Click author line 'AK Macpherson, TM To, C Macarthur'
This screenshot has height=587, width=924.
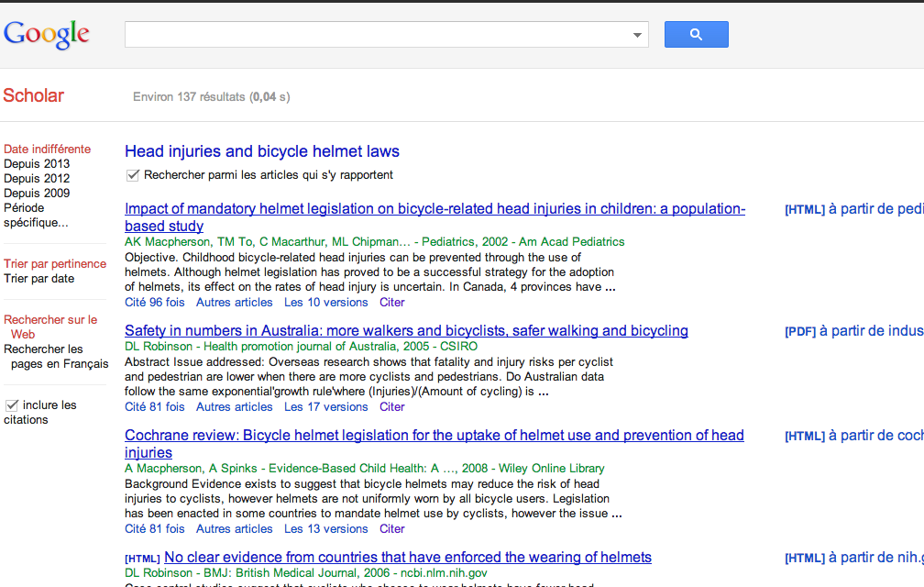pos(374,241)
